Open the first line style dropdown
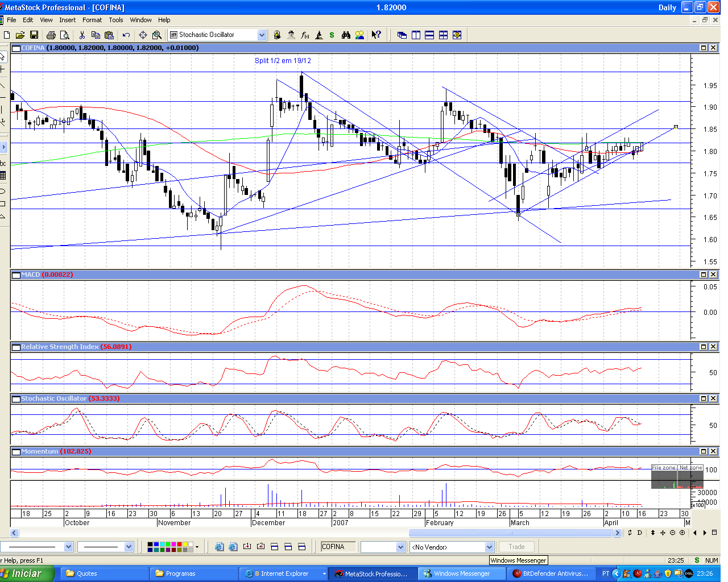 (x=68, y=547)
